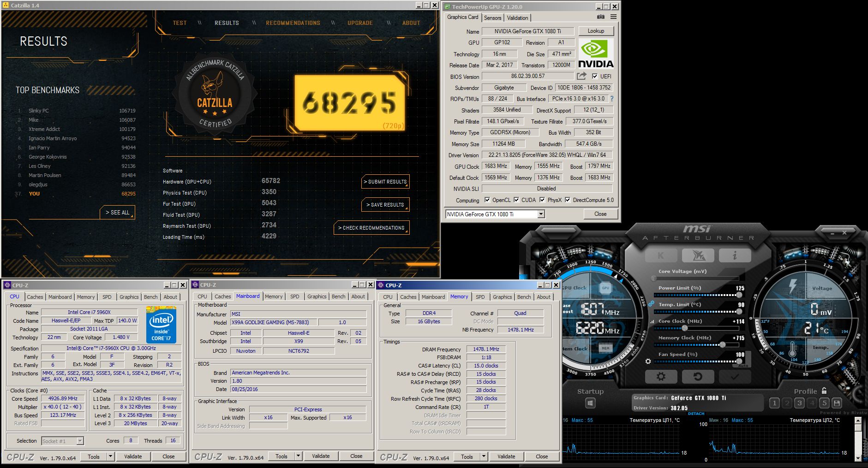The height and width of the screenshot is (468, 868).
Task: Click the Fan Speed slider handle
Action: pyautogui.click(x=739, y=361)
